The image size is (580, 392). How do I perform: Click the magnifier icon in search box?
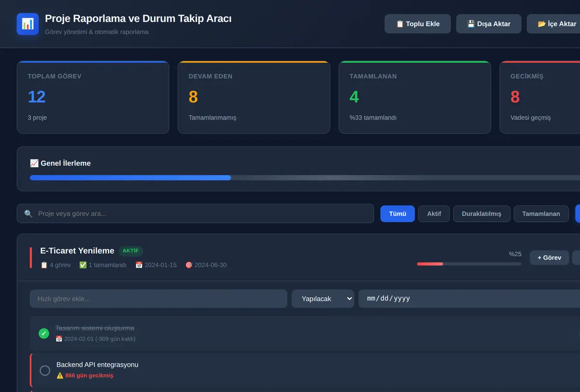[29, 214]
